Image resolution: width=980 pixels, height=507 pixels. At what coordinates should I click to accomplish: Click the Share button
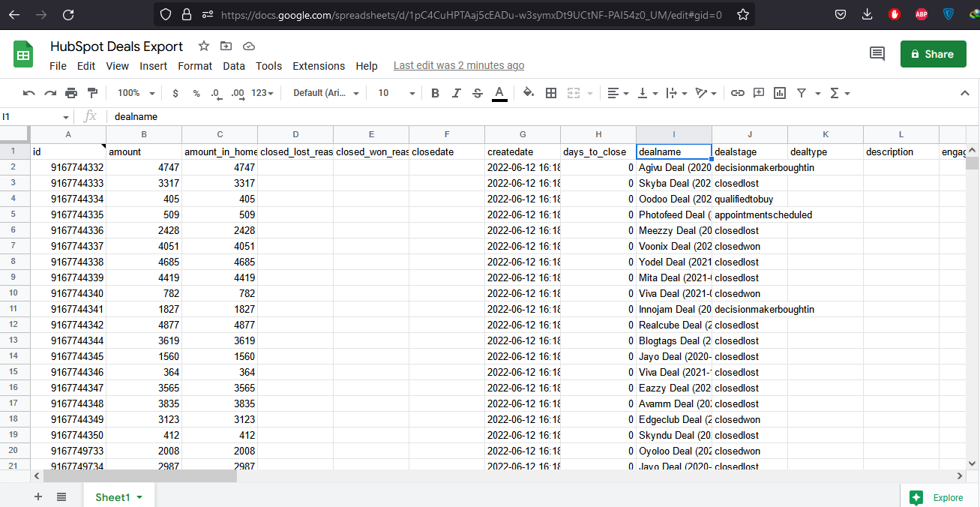933,54
